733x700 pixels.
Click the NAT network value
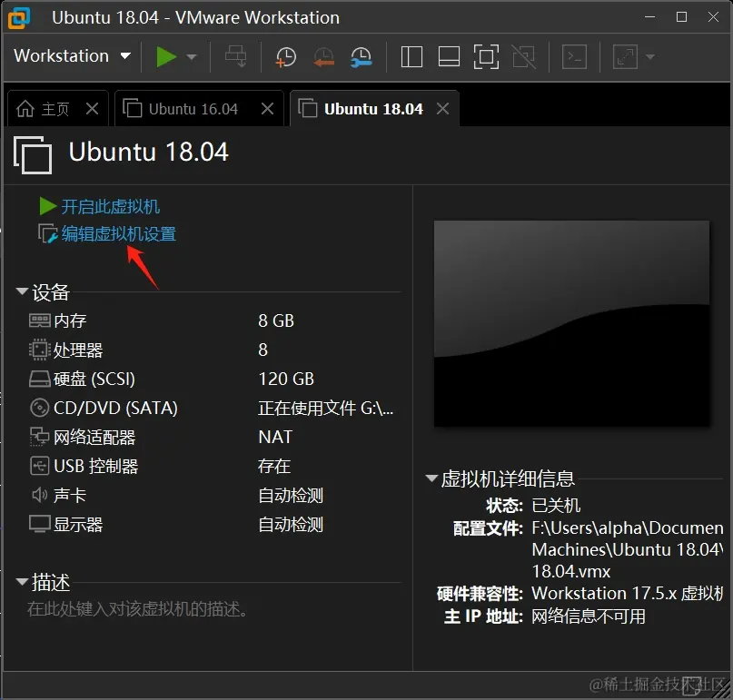275,437
